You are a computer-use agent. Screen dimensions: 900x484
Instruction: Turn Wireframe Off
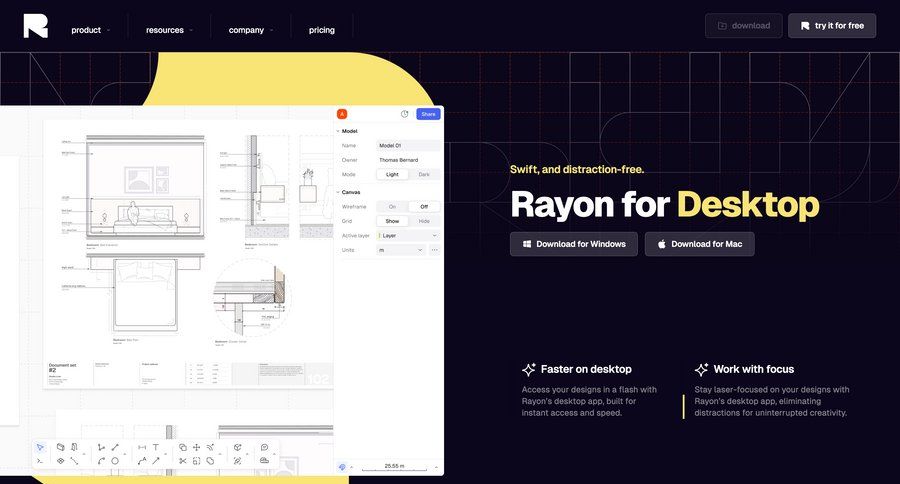[x=424, y=207]
